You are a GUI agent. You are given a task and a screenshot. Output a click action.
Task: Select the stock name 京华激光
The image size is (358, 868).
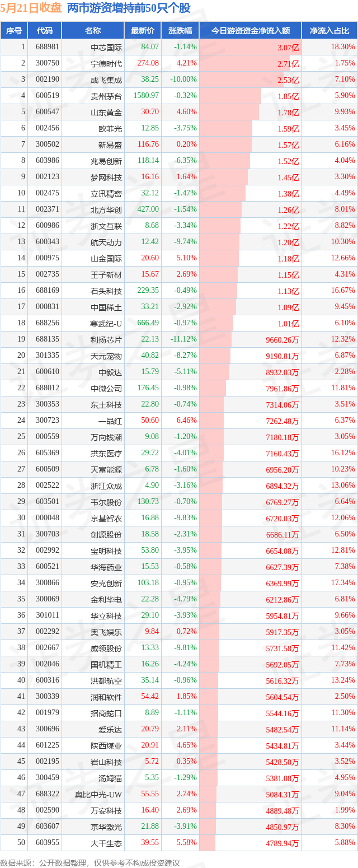click(106, 827)
